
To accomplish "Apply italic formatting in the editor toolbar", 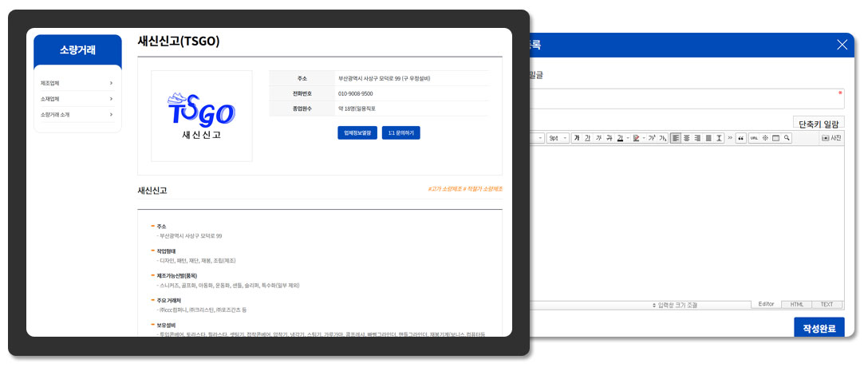I will (598, 138).
